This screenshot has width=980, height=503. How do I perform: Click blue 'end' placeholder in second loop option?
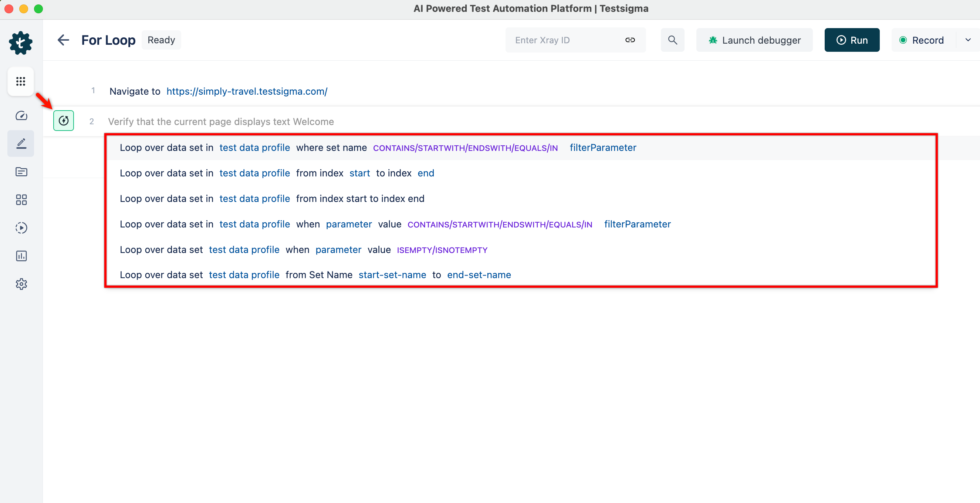(x=426, y=173)
